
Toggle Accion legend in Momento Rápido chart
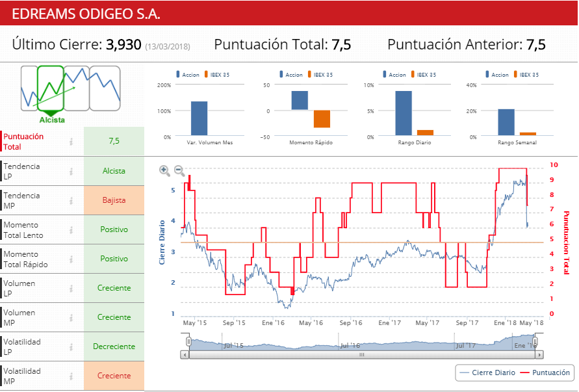(291, 75)
